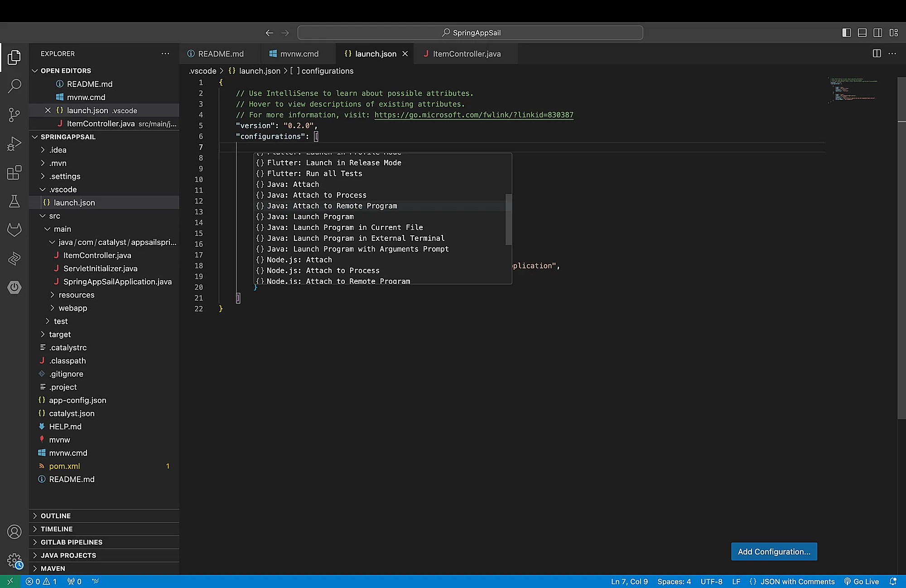
Task: Click '.vscode' in the breadcrumb
Action: coord(202,71)
